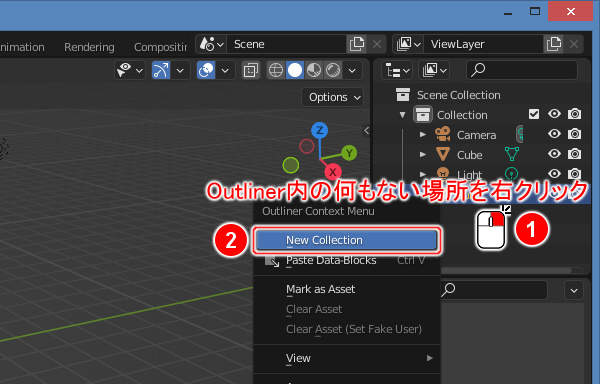Viewport: 600px width, 384px height.
Task: Click Z axis on navigation gizmo
Action: (x=320, y=130)
